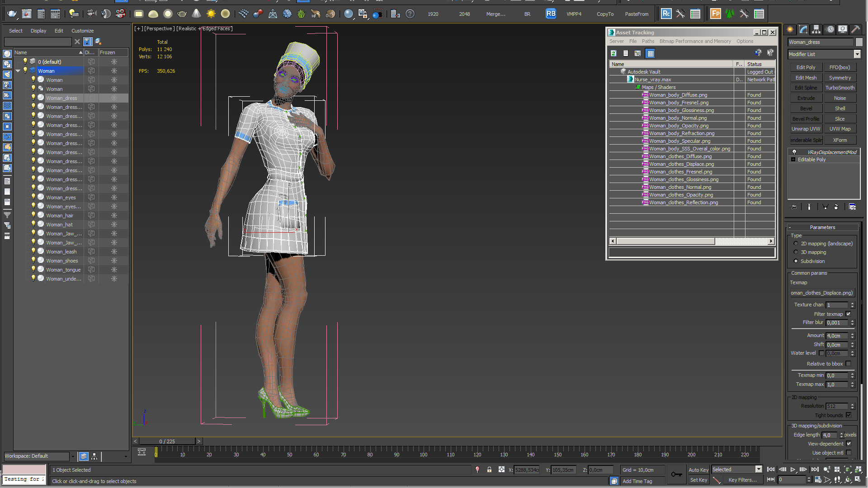Open the Selected key filter dropdown
This screenshot has width=868, height=488.
[759, 469]
